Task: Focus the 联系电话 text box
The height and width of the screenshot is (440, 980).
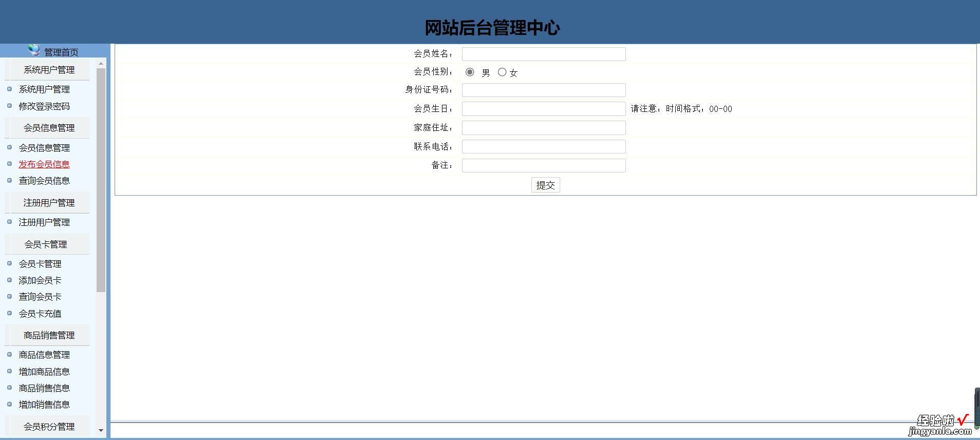Action: (544, 147)
